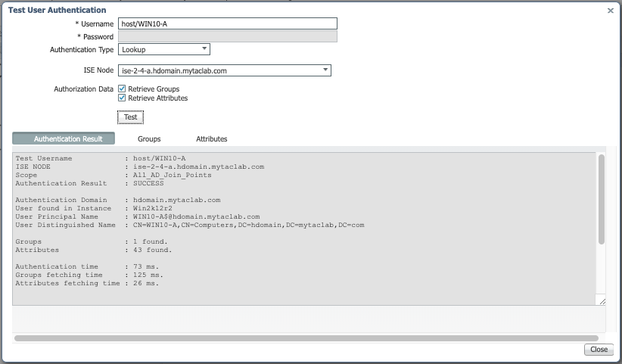Click the 'WIN10-A$@hdomain.mytaclab.com' principal name
The height and width of the screenshot is (364, 622).
pos(196,216)
